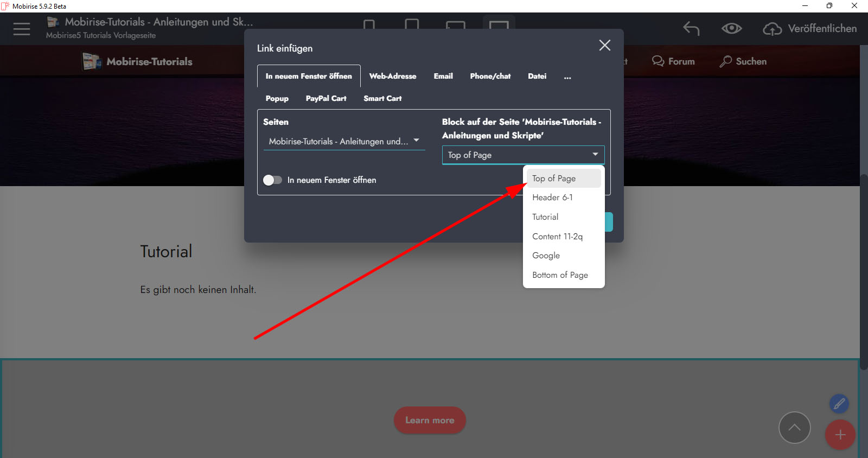The image size is (868, 458).
Task: Restore down the Mobirise window
Action: (x=829, y=6)
